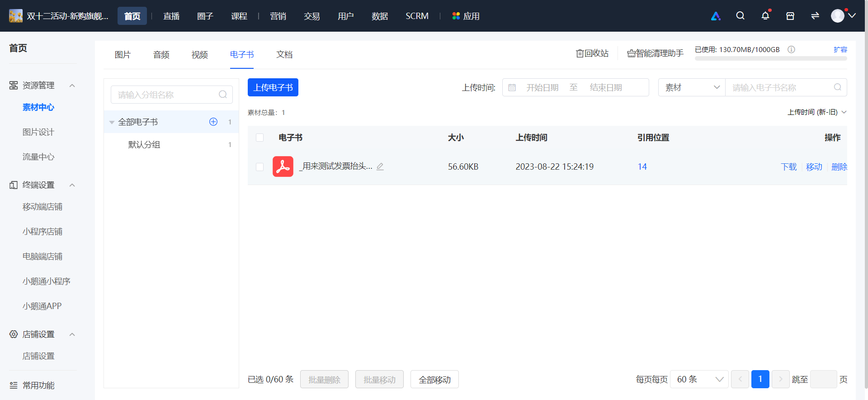Image resolution: width=868 pixels, height=400 pixels.
Task: Click the ebook search magnifier icon
Action: click(838, 87)
